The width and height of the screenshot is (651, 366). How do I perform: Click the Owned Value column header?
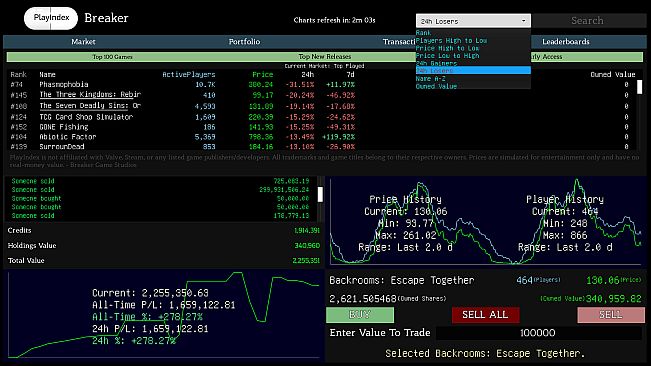613,75
